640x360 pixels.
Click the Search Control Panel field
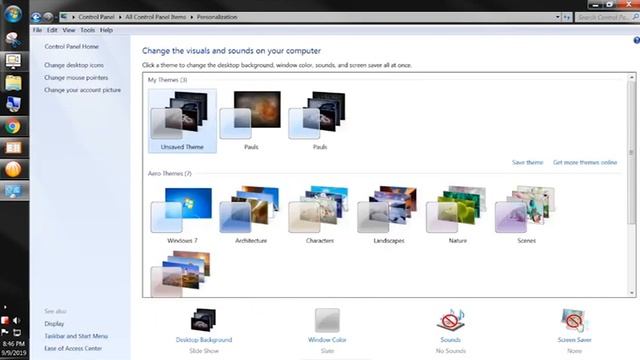pyautogui.click(x=606, y=17)
